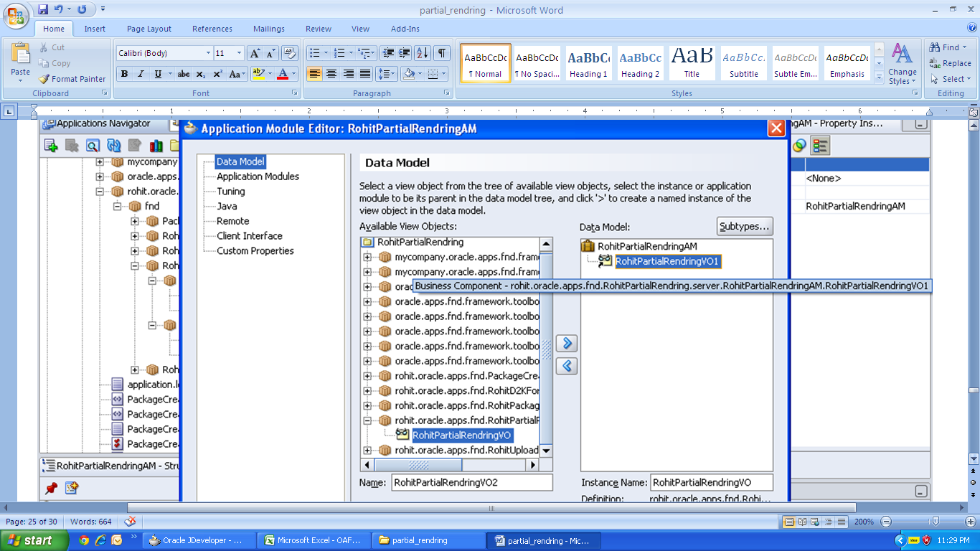Click the Subtypes button
The width and height of the screenshot is (980, 551).
(x=745, y=226)
